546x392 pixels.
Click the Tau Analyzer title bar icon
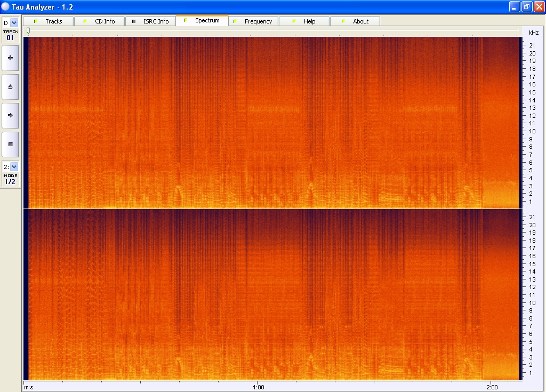[6, 6]
